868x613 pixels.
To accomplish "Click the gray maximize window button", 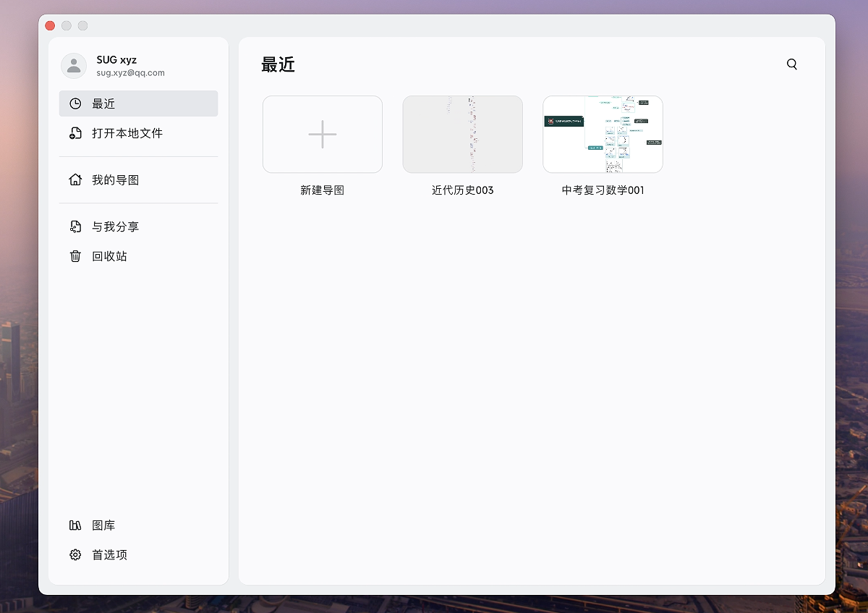I will (83, 25).
